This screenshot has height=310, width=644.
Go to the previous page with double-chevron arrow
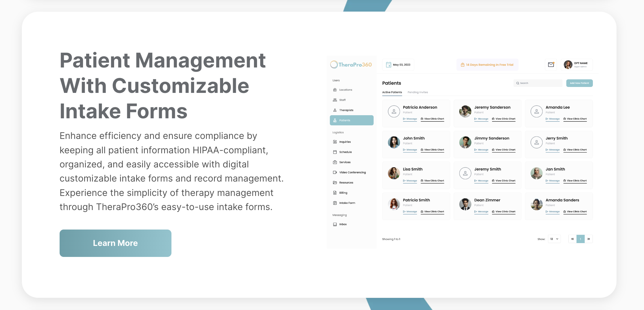coord(573,239)
